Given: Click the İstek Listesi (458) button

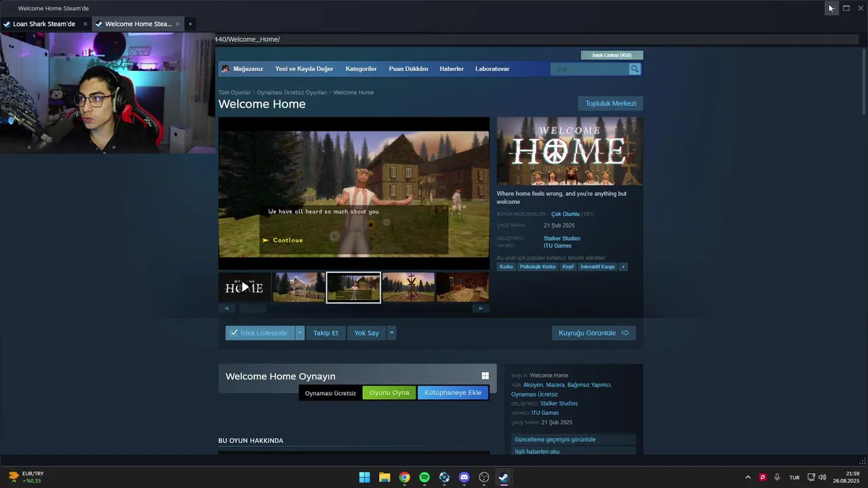Looking at the screenshot, I should pos(612,55).
